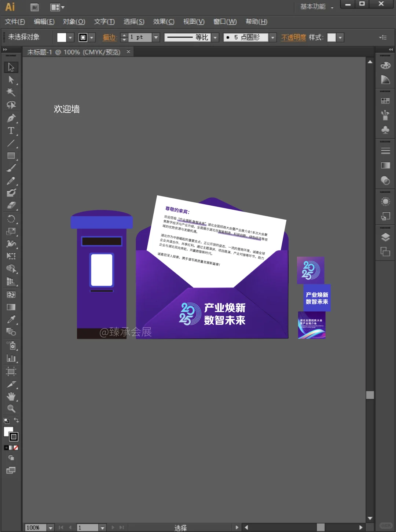The height and width of the screenshot is (532, 396).
Task: Select the Zoom tool
Action: pyautogui.click(x=11, y=408)
